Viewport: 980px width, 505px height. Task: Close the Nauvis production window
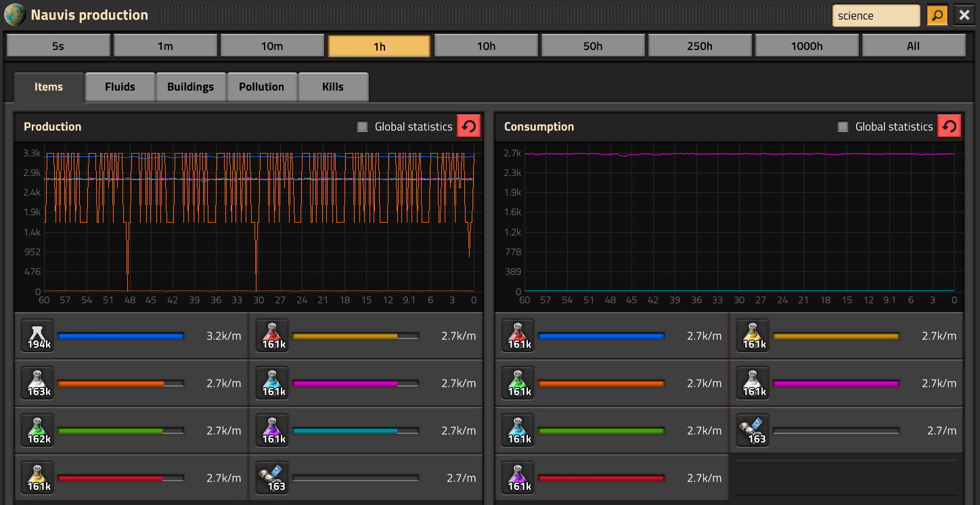pos(964,15)
